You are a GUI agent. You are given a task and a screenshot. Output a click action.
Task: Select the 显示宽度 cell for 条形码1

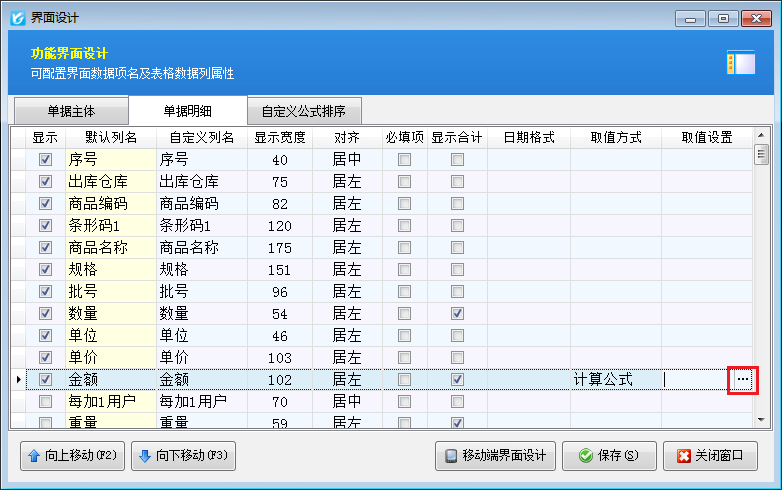point(279,226)
